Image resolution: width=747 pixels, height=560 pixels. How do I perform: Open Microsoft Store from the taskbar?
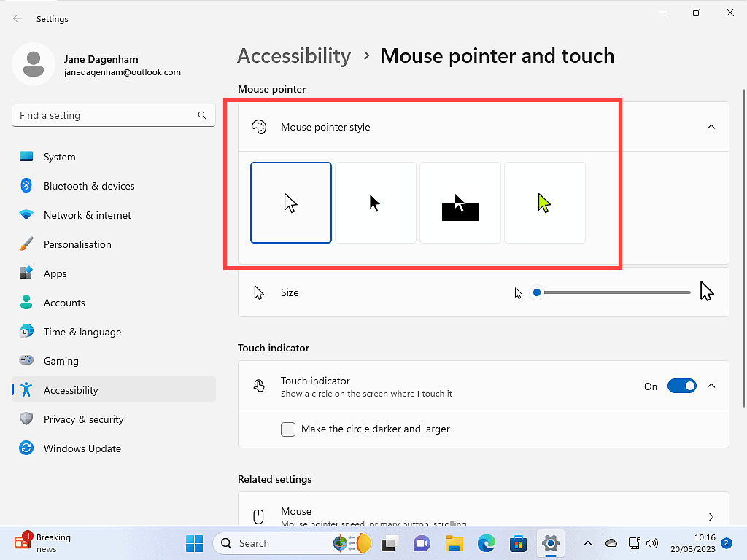click(519, 543)
